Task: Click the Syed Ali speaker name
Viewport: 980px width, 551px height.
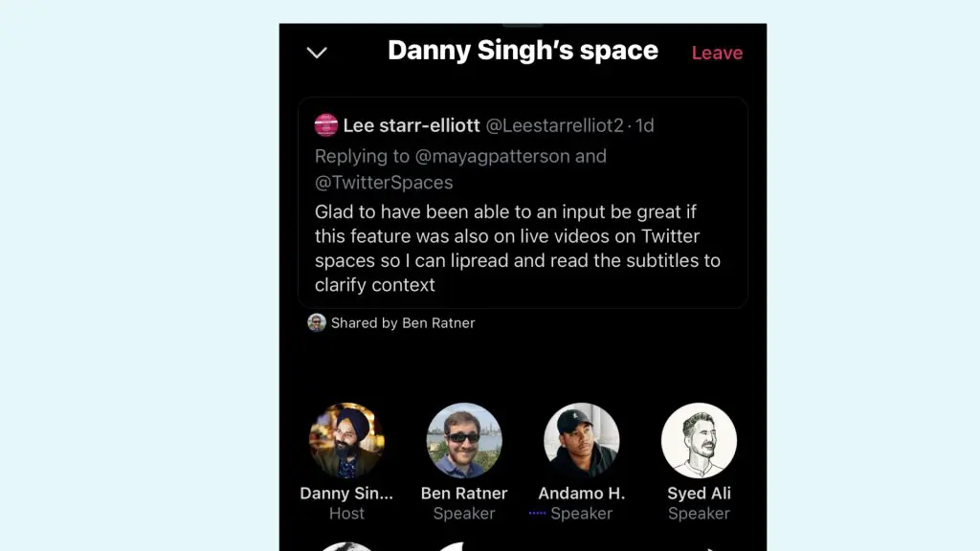Action: 699,494
